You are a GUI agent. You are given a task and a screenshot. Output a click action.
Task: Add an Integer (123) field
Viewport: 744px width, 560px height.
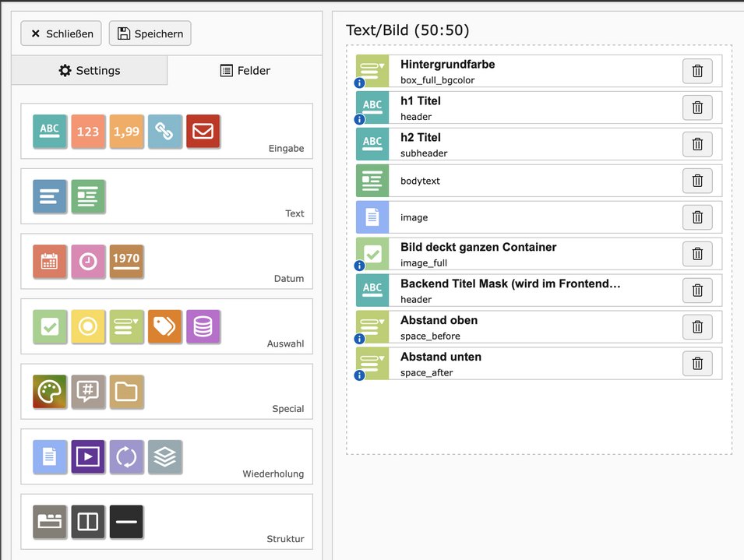(88, 132)
